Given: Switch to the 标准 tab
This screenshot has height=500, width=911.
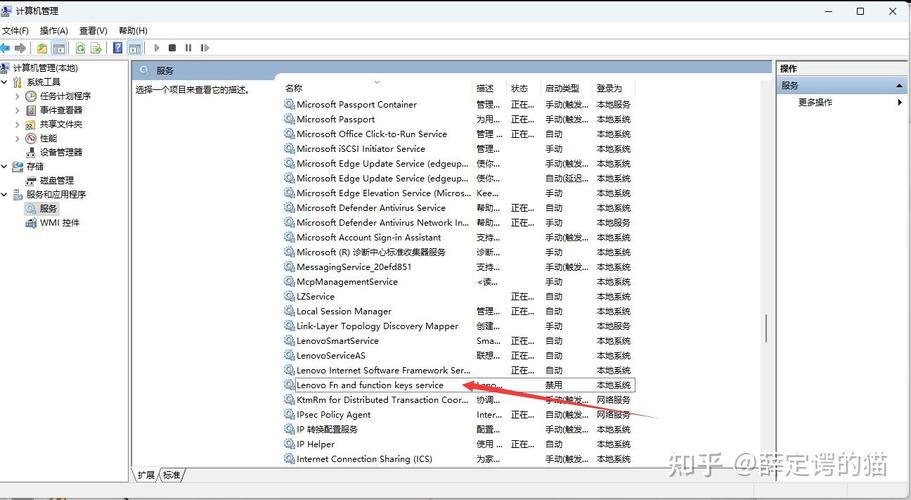Looking at the screenshot, I should coord(173,474).
